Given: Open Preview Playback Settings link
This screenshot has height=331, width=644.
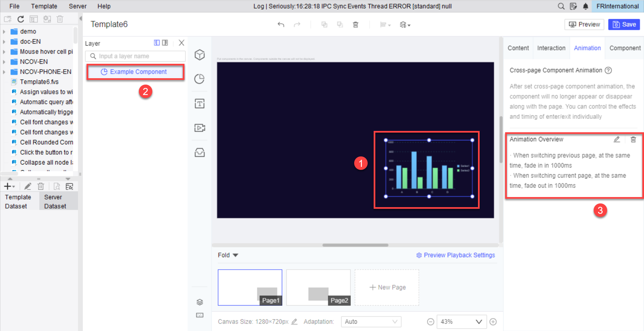Looking at the screenshot, I should [x=455, y=255].
